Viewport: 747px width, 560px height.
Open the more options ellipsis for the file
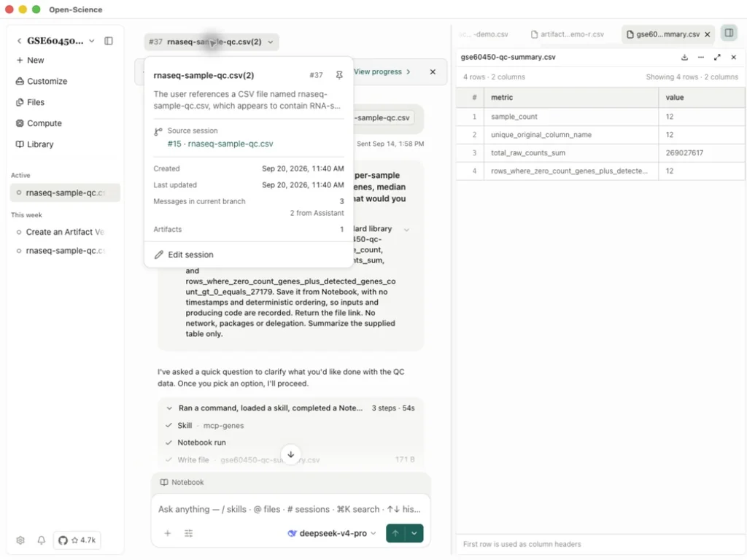click(701, 57)
